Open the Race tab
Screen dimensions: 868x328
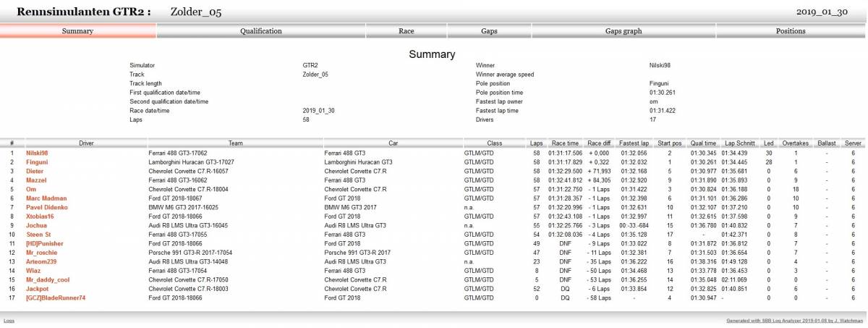point(406,31)
